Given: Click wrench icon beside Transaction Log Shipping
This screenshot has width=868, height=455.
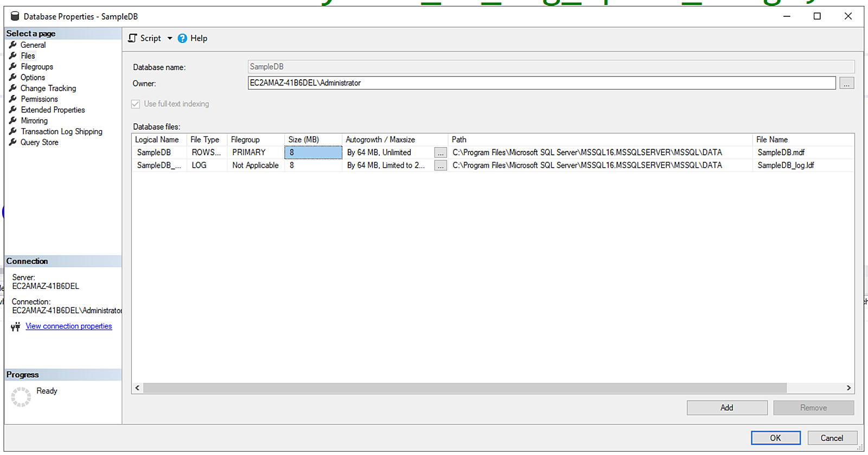Looking at the screenshot, I should coord(13,131).
